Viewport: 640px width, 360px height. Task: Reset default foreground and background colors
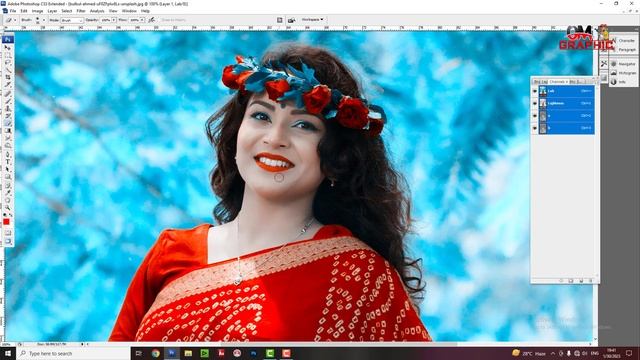(x=4, y=215)
